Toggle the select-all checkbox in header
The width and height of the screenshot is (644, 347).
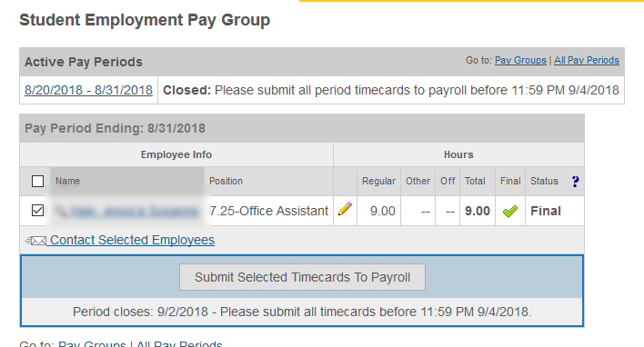tap(37, 181)
